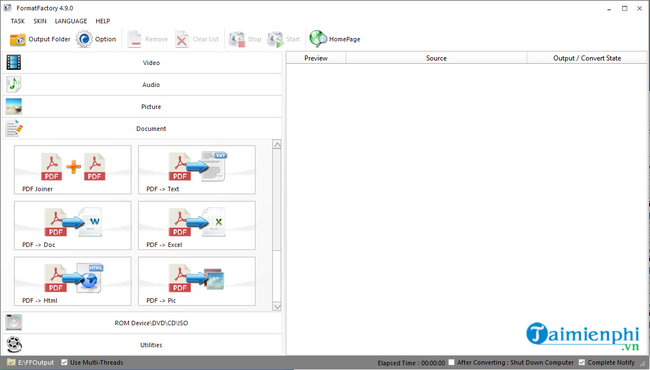Click the Preview column header
The height and width of the screenshot is (370, 650).
click(316, 58)
